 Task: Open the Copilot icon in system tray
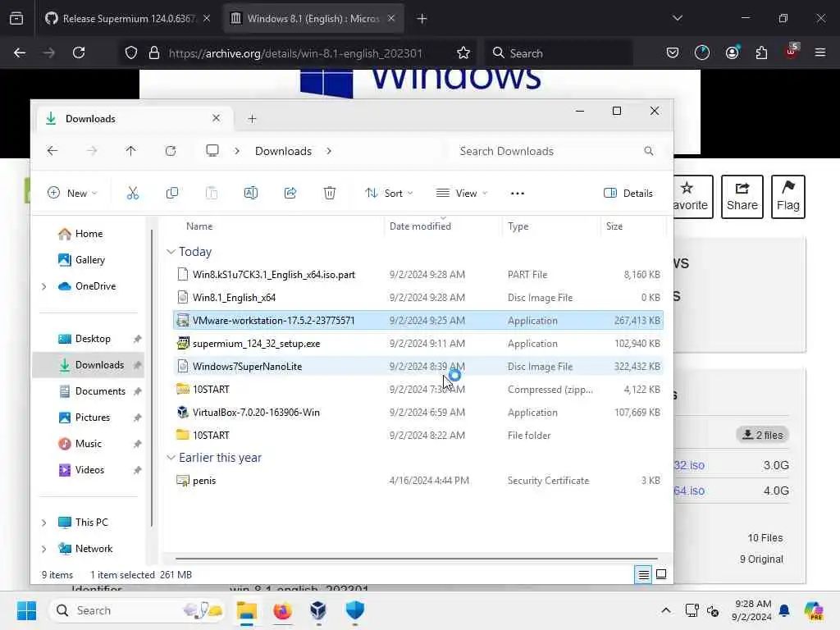(x=814, y=610)
